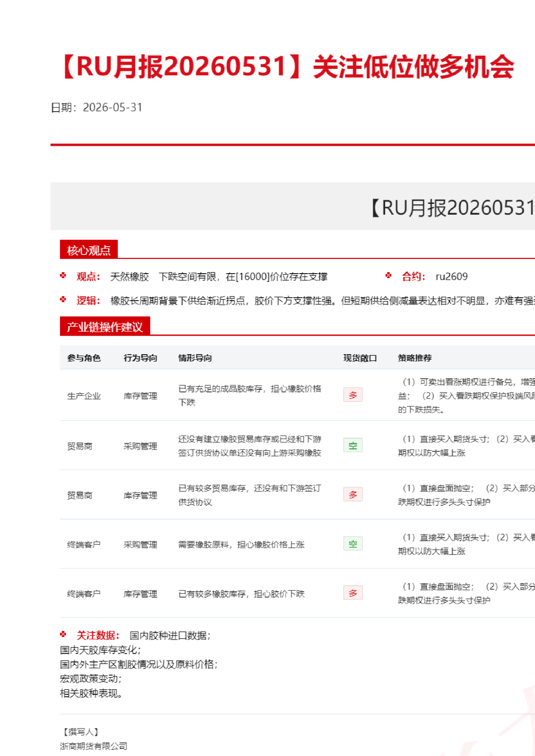This screenshot has height=756, width=535.
Task: Click the red bullet icon beside 逻辑
Action: pyautogui.click(x=63, y=299)
